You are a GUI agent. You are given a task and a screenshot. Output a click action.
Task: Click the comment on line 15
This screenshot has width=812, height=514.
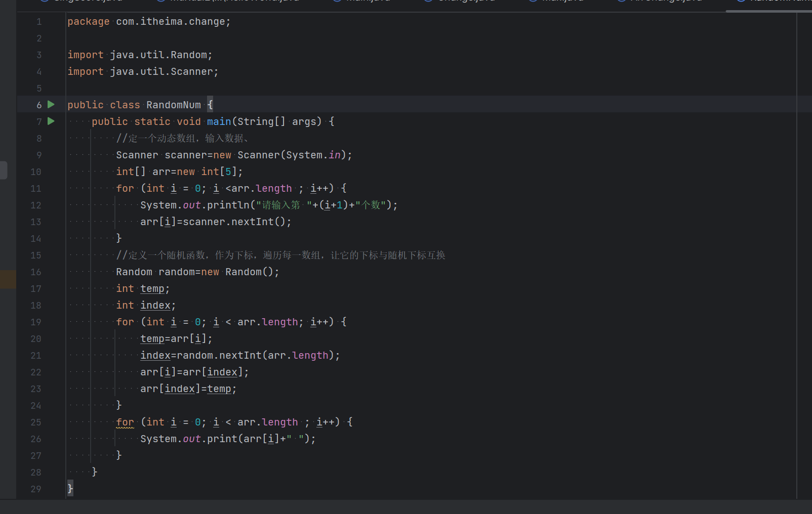tap(281, 255)
